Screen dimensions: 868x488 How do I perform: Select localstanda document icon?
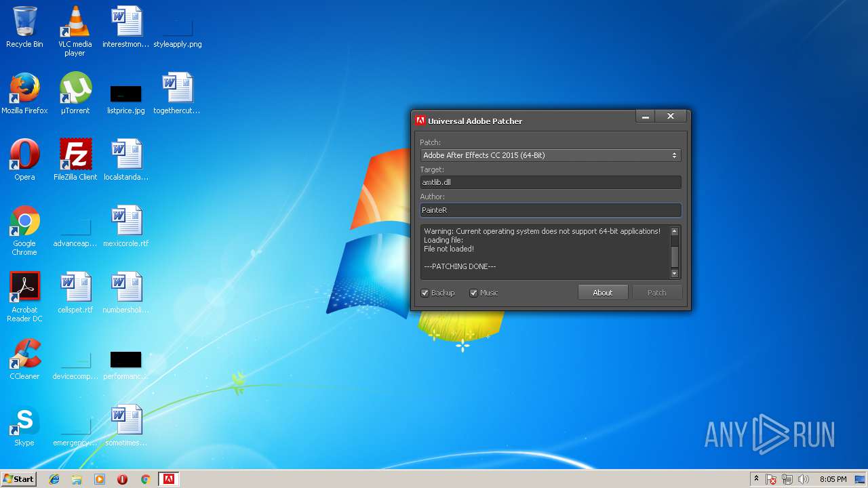click(125, 160)
